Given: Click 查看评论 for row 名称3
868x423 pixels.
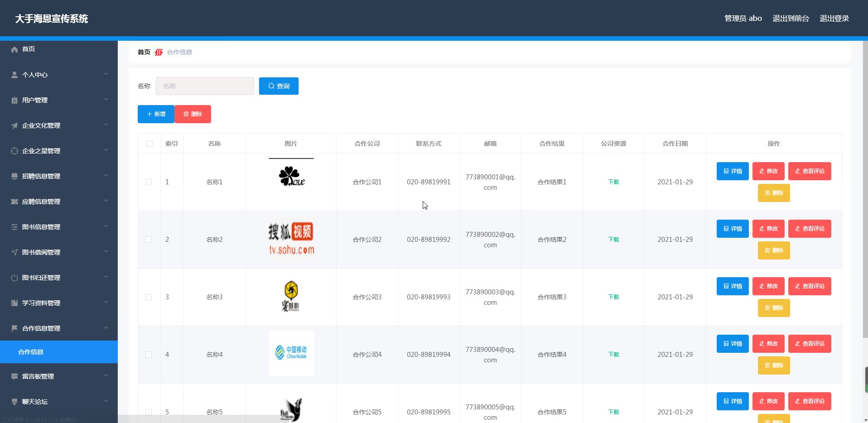Looking at the screenshot, I should [810, 286].
